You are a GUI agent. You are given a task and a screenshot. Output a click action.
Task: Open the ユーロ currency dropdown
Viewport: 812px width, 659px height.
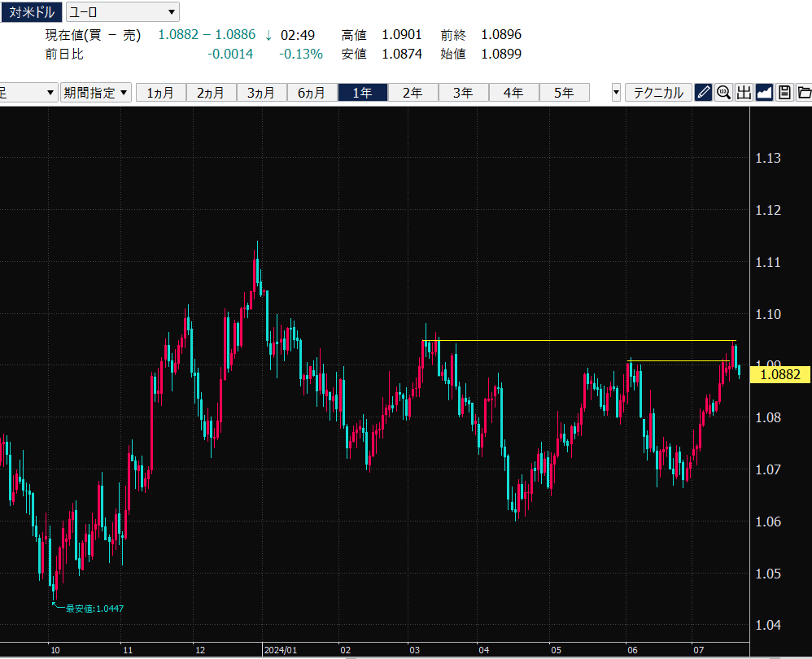[x=122, y=11]
